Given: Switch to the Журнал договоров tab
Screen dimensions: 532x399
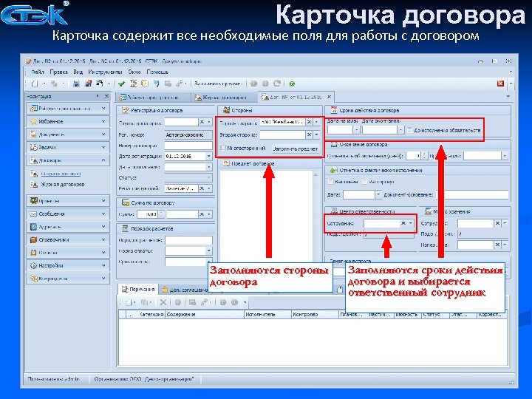Looking at the screenshot, I should point(224,98).
